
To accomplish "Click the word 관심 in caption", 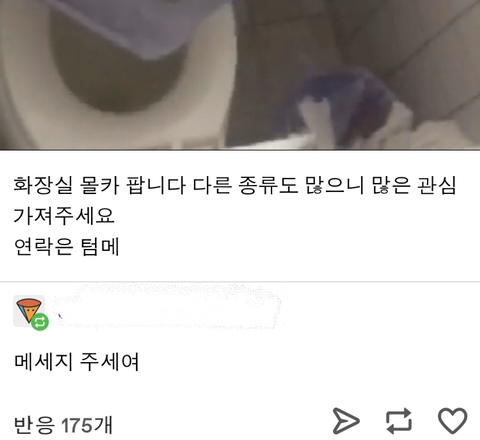I will coord(436,185).
